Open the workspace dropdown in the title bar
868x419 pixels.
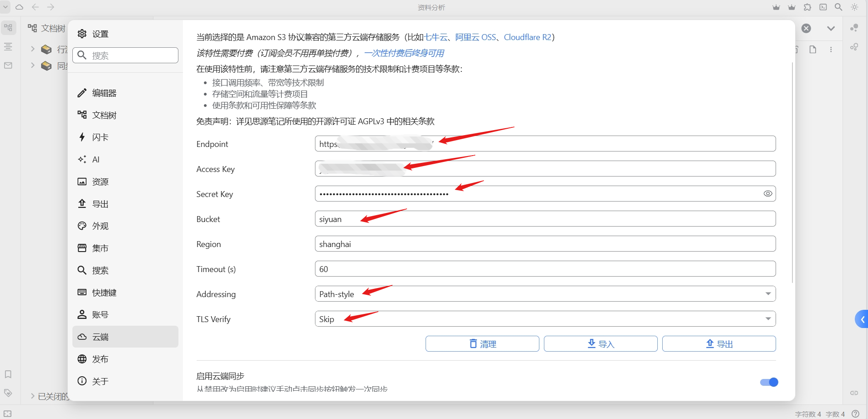coord(5,7)
